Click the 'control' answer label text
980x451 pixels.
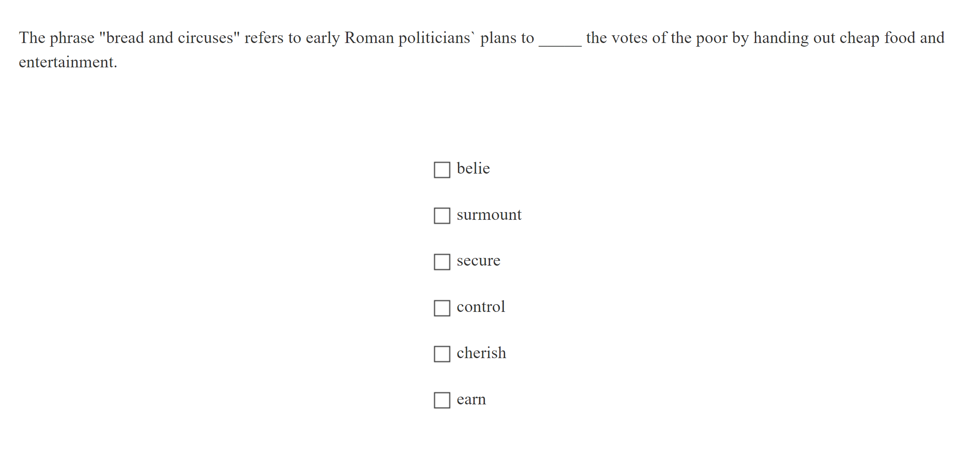pos(481,307)
